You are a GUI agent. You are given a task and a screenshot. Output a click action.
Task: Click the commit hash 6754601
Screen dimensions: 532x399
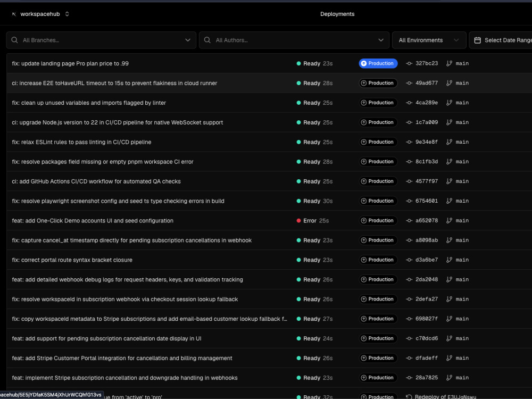(427, 201)
